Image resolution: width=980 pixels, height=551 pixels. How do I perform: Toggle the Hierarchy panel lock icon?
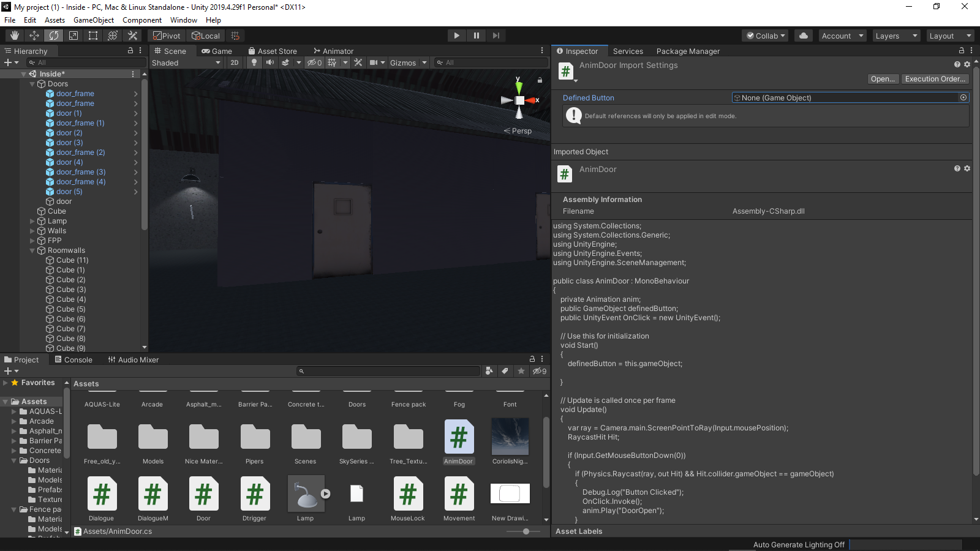[130, 51]
